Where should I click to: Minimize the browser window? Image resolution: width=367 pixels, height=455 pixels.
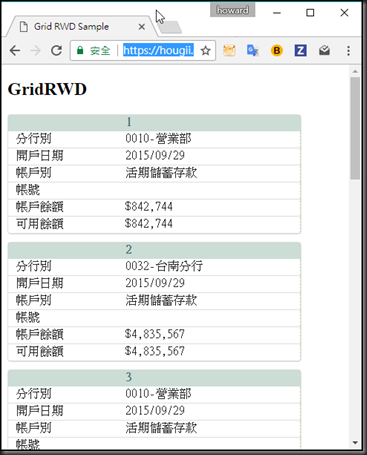point(277,13)
